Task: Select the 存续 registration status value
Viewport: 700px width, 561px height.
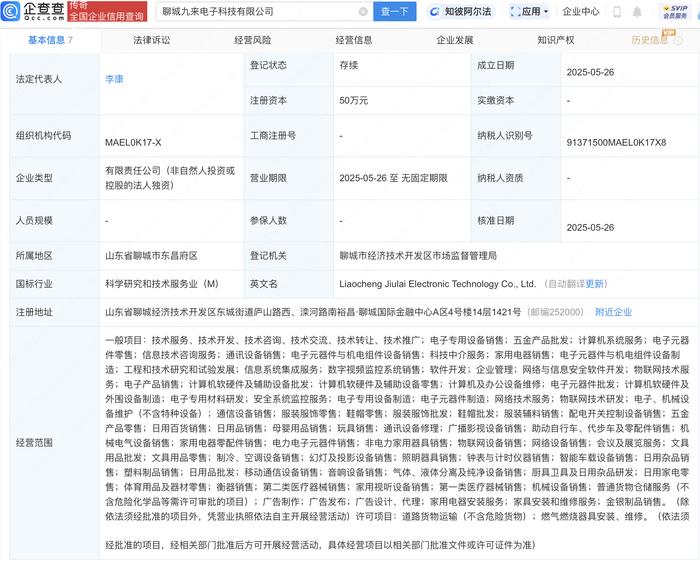Action: point(349,65)
